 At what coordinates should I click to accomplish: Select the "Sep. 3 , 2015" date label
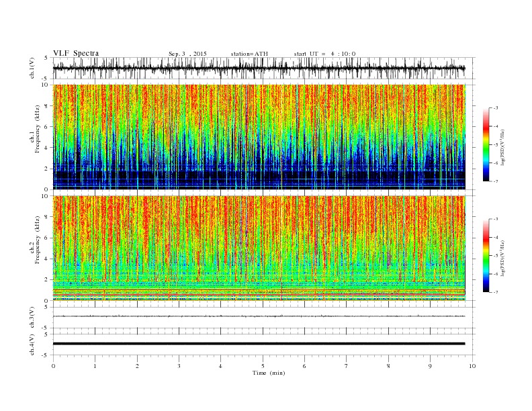coord(187,54)
